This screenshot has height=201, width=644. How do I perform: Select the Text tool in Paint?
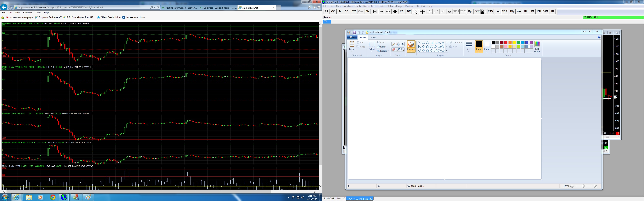pos(402,44)
